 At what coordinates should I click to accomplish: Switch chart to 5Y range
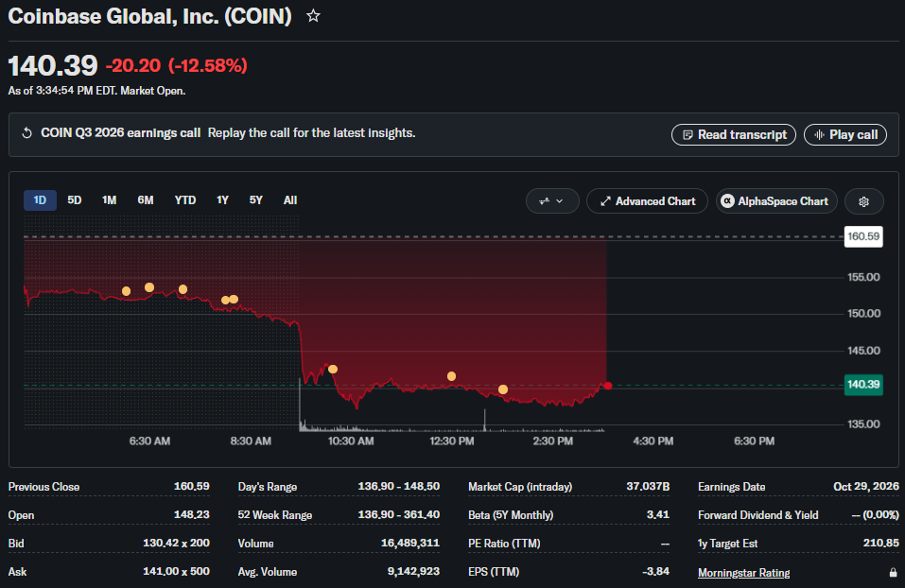pos(255,200)
